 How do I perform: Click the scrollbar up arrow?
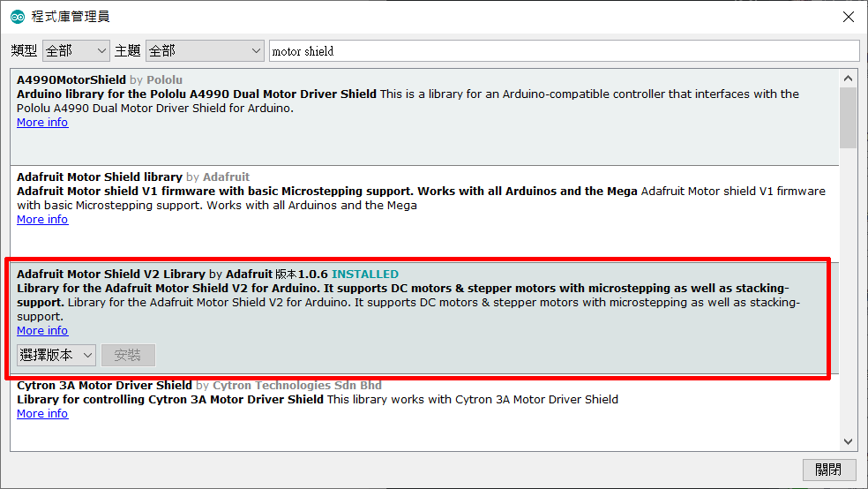[848, 79]
